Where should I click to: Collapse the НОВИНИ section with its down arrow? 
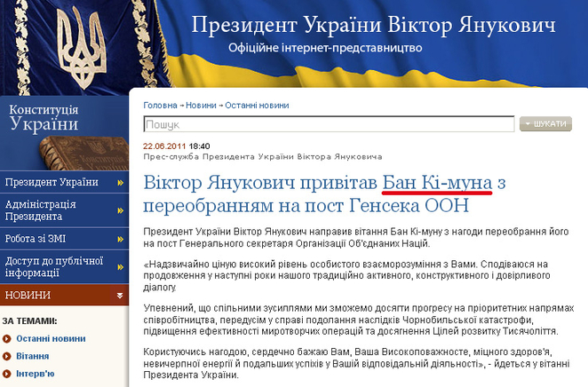[119, 296]
